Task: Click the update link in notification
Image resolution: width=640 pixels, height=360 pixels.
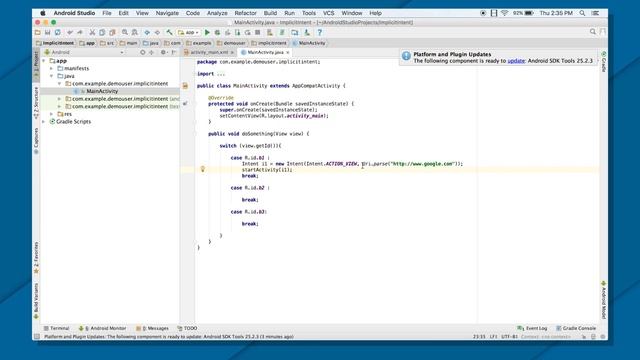Action: (x=516, y=61)
